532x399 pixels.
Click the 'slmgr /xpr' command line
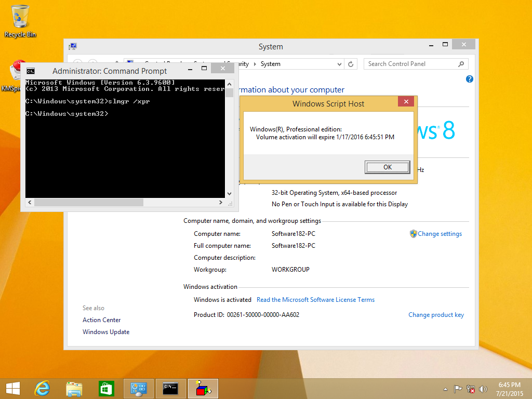[87, 101]
